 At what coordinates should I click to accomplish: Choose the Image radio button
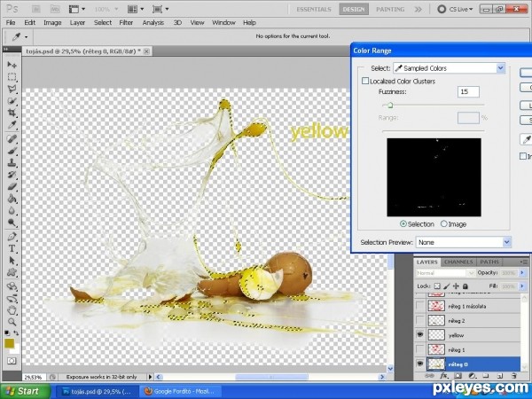click(x=444, y=224)
